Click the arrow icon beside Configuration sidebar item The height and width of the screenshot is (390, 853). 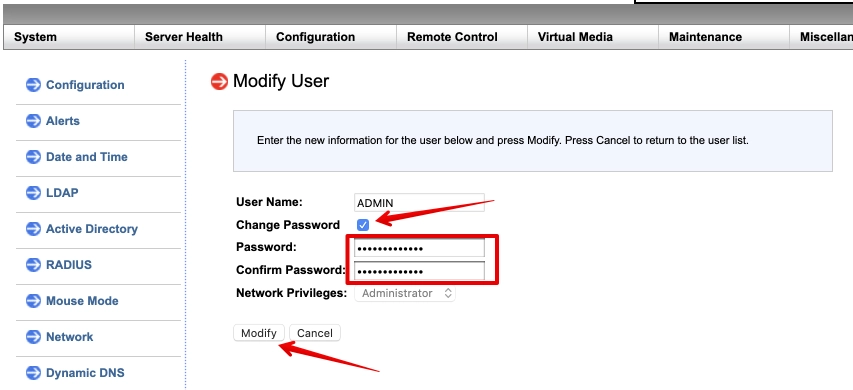point(33,85)
